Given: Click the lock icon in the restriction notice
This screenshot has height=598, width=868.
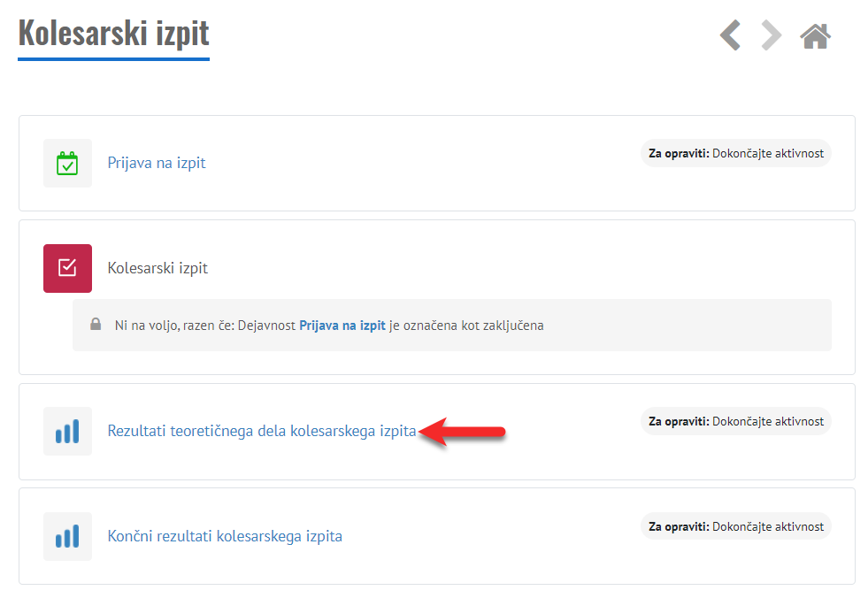Looking at the screenshot, I should (x=95, y=325).
